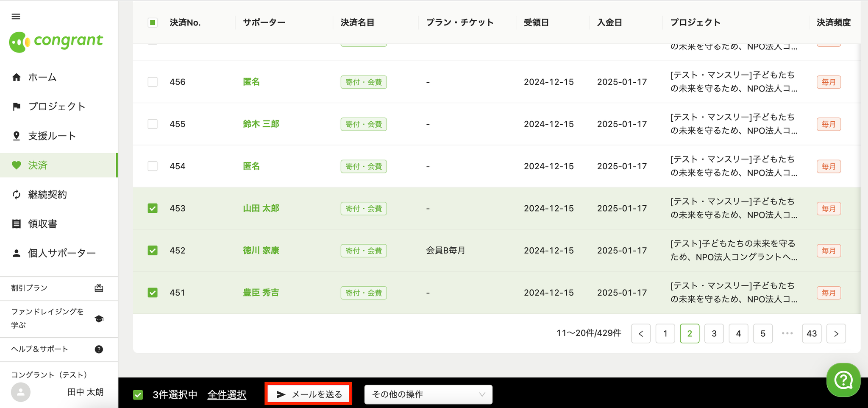868x408 pixels.
Task: Open the green help chat bubble
Action: 843,380
